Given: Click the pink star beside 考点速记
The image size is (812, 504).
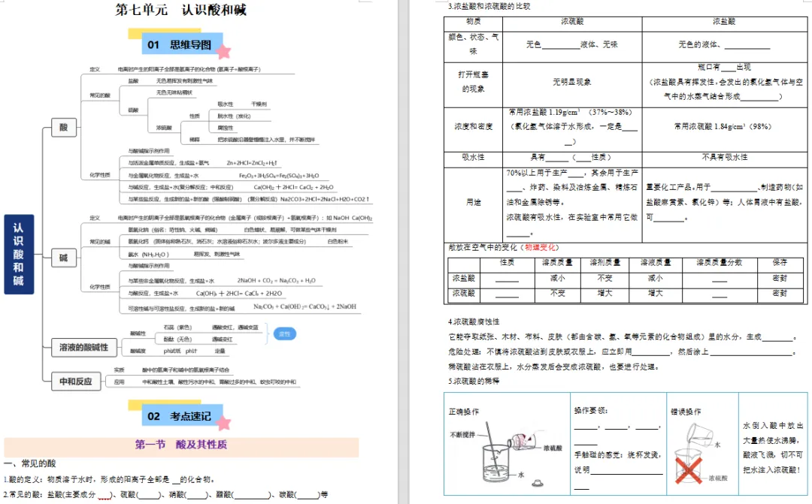Looking at the screenshot, I should [223, 423].
